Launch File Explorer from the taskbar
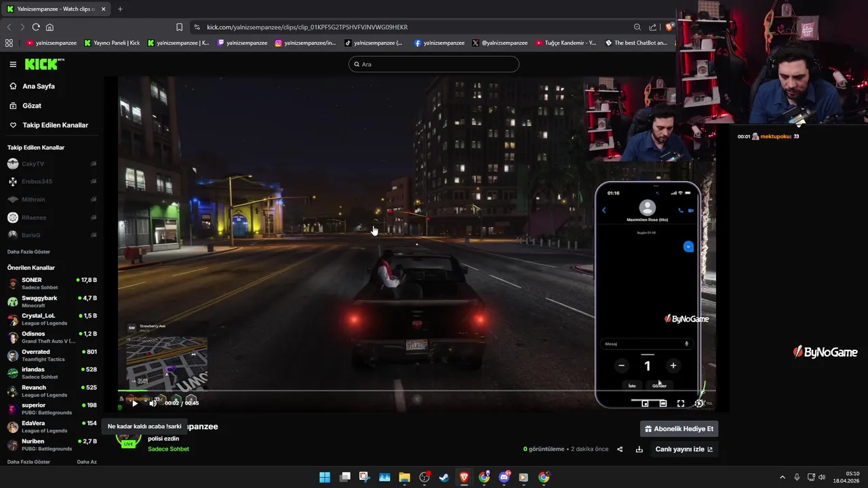 point(404,477)
